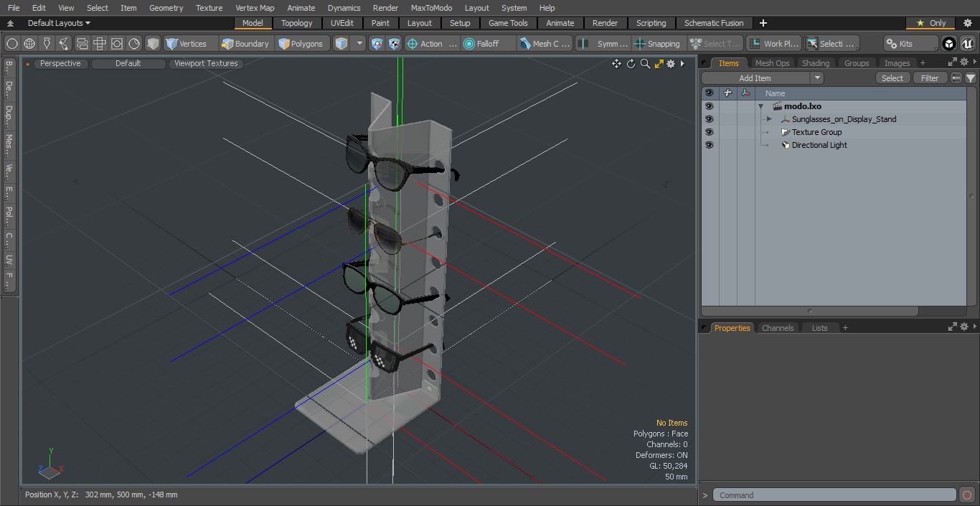Toggle visibility eye for Sunglasses_on_Display_Stand
Screen dimensions: 980x506
[709, 119]
